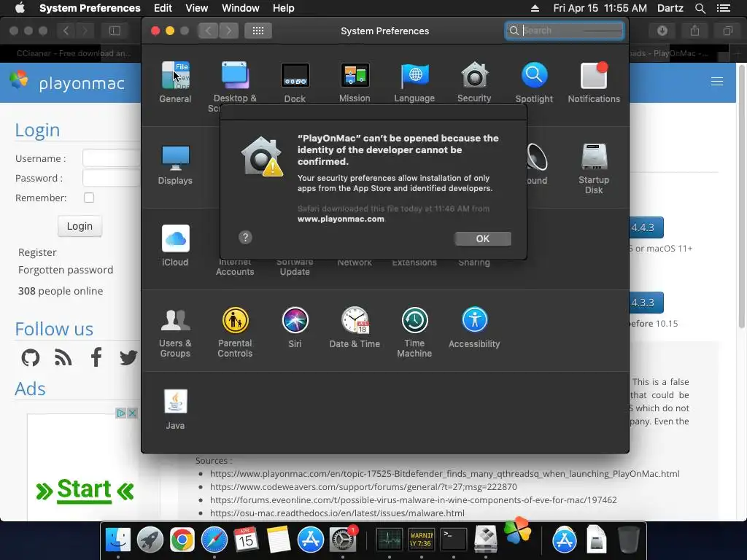Open Startup Disk preferences
Image resolution: width=747 pixels, height=560 pixels.
coord(594,168)
